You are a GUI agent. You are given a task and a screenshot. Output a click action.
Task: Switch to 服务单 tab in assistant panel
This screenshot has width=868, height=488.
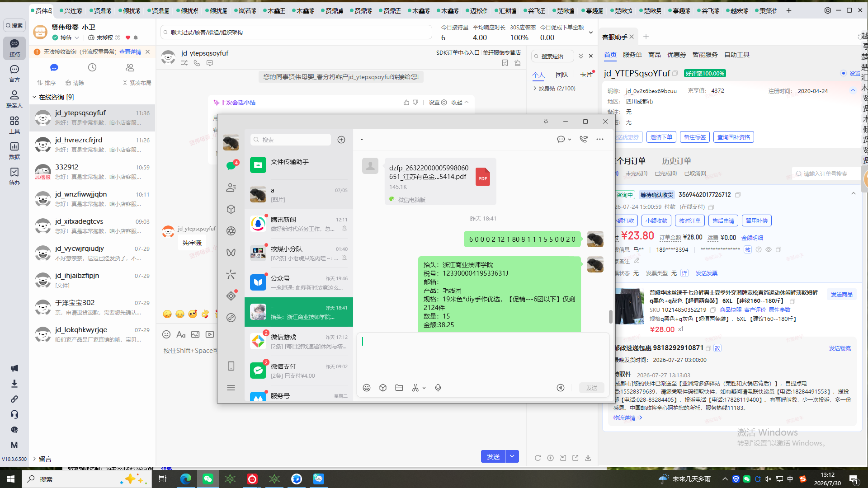point(632,55)
